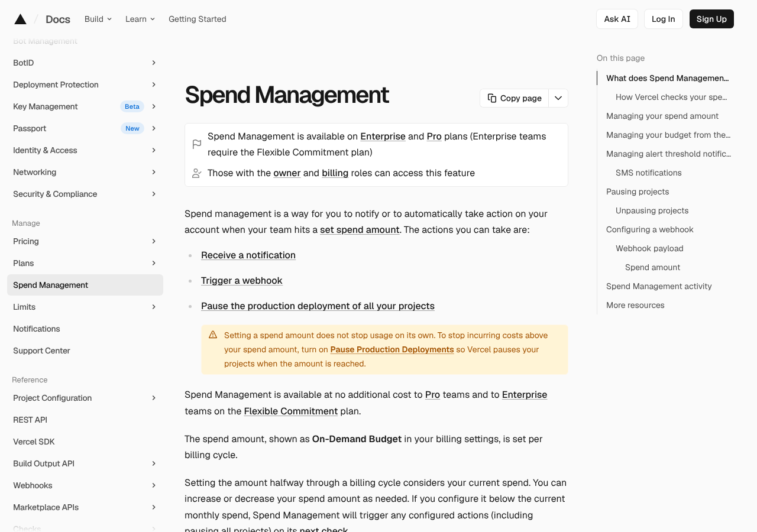Click the Log In button
This screenshot has width=757, height=532.
[x=664, y=19]
